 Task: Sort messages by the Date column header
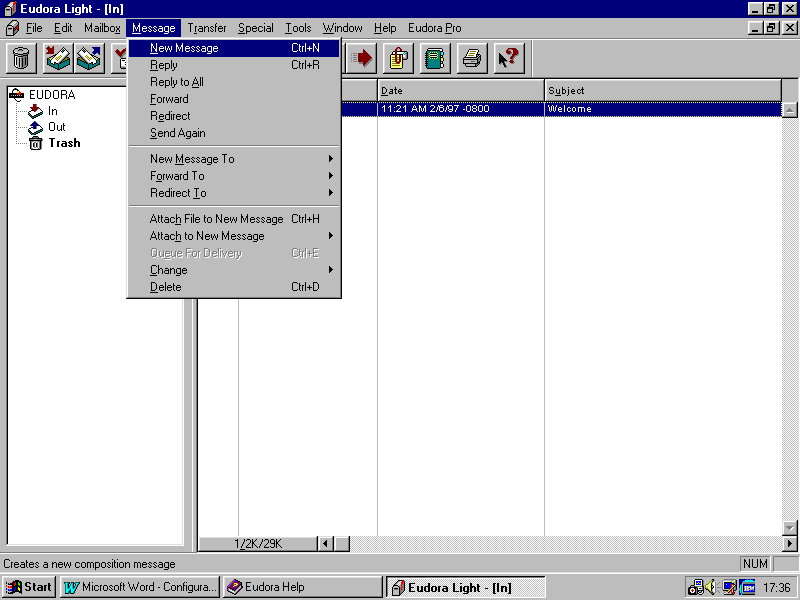point(461,90)
